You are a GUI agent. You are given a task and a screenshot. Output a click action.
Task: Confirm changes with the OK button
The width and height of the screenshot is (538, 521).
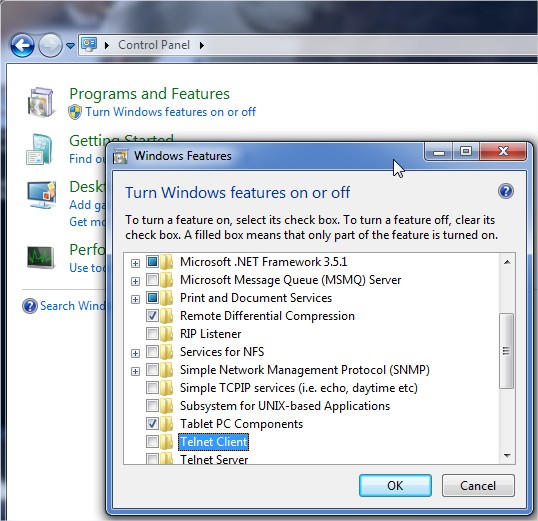click(x=395, y=485)
